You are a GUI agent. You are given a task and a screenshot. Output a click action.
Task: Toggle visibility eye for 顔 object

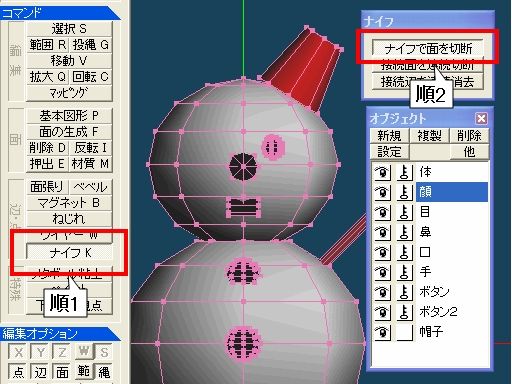coord(382,192)
